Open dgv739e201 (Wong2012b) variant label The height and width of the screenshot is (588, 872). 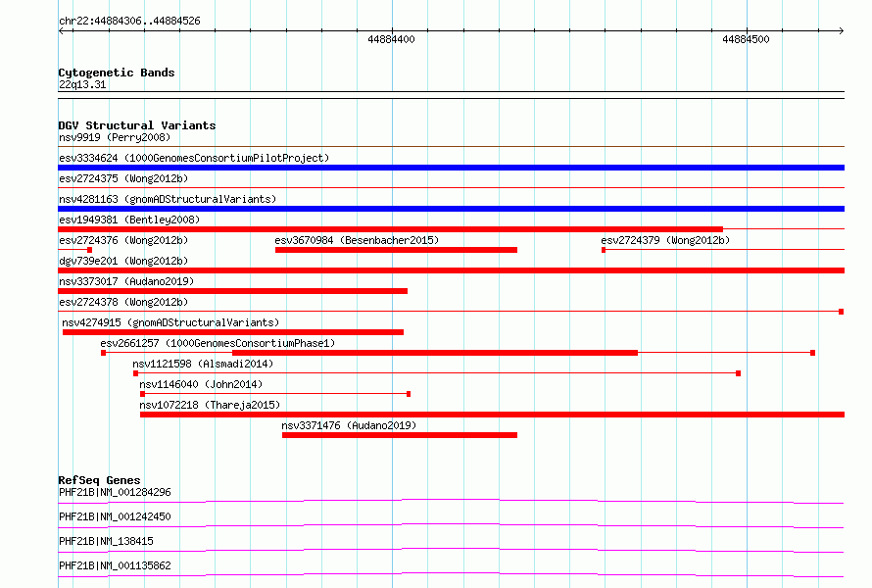point(123,261)
